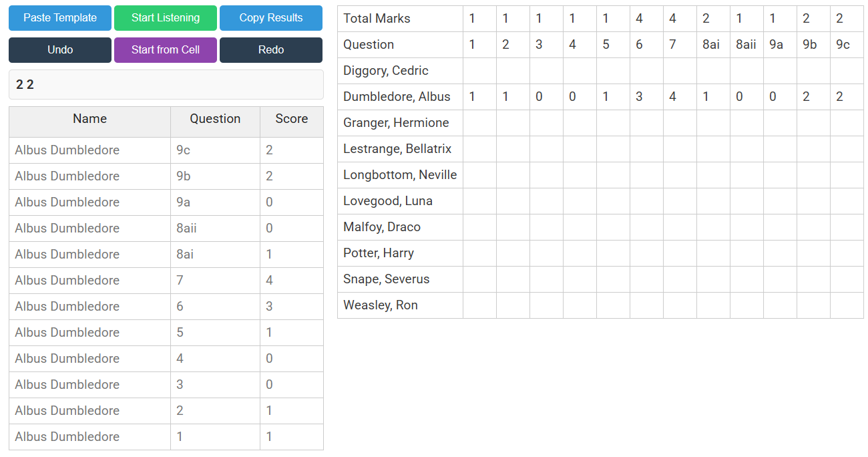Click the text field showing '2 2'
The image size is (868, 457).
[166, 84]
